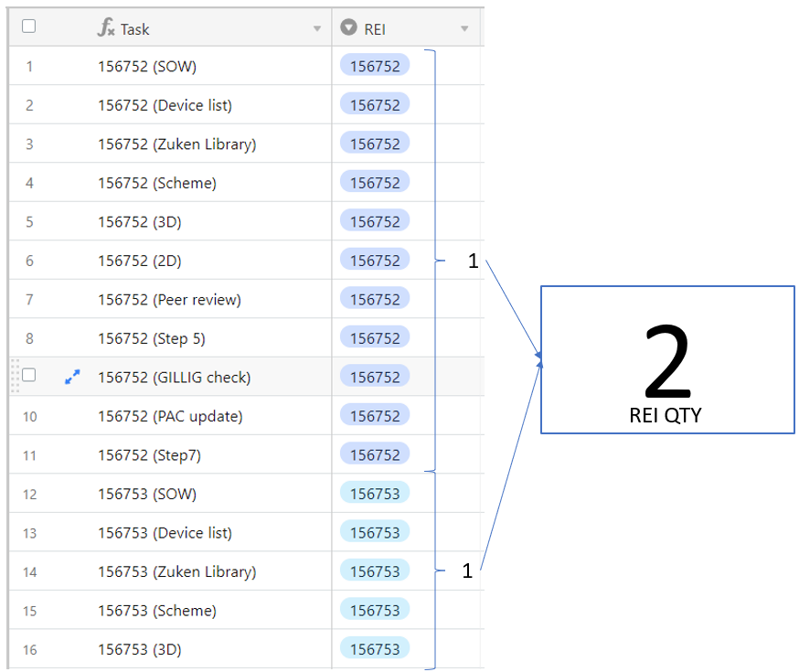
Task: Click the Task column header label
Action: (x=135, y=29)
